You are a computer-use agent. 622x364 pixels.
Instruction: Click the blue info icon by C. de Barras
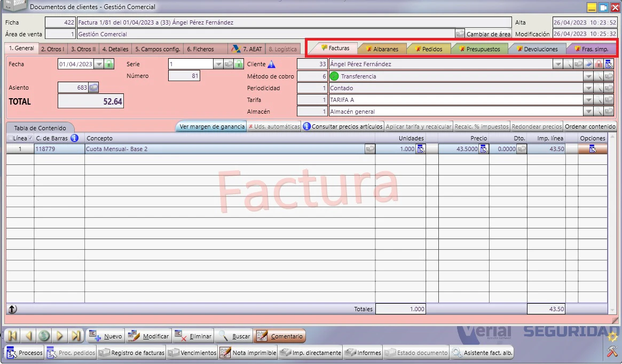(x=74, y=138)
